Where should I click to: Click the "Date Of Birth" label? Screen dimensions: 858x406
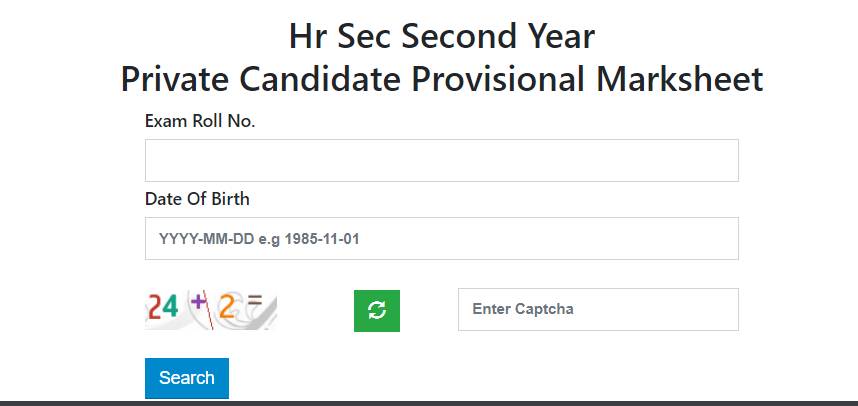pyautogui.click(x=197, y=199)
